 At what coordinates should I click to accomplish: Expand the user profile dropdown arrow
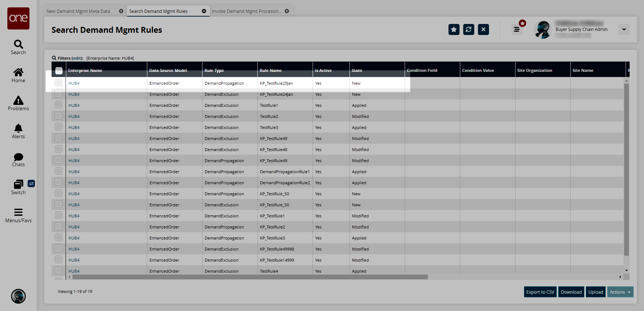[624, 29]
